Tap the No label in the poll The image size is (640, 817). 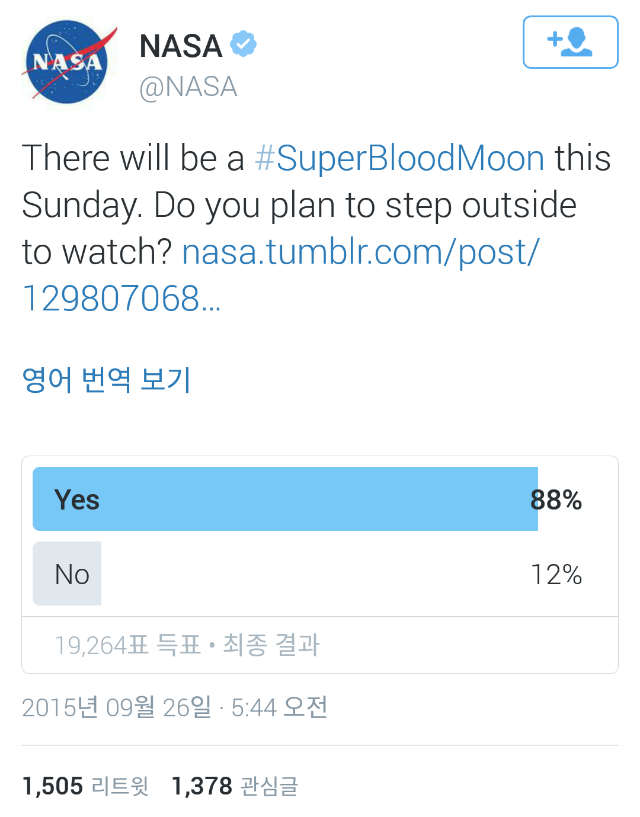point(72,575)
